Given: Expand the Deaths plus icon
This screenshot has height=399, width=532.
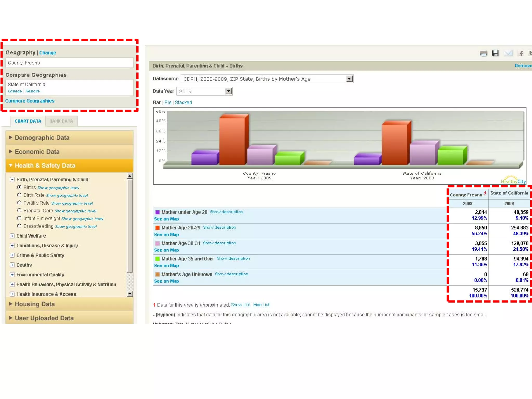Looking at the screenshot, I should coord(12,265).
